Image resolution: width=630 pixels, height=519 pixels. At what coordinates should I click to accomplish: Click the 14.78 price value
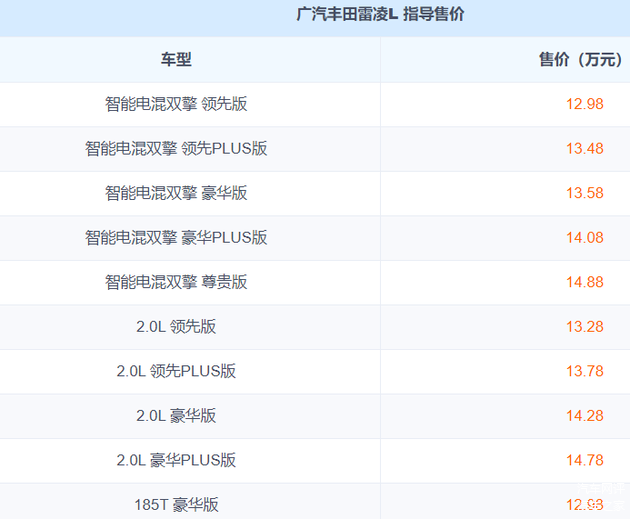point(584,460)
